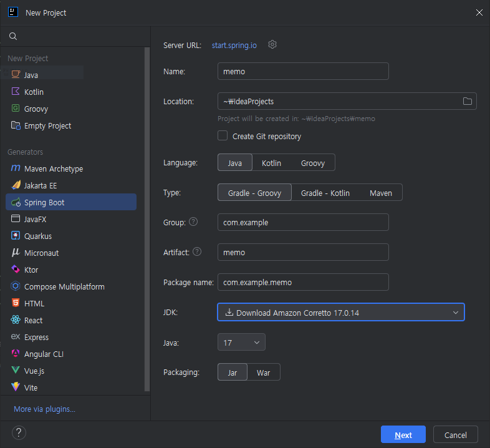Select Spring Boot generator

(x=71, y=202)
